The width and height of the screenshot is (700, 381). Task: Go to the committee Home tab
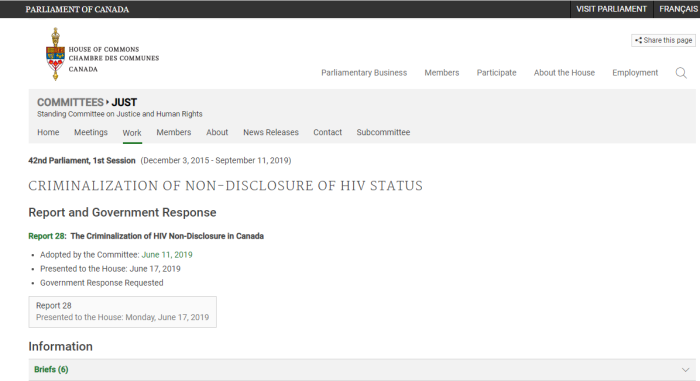(48, 132)
